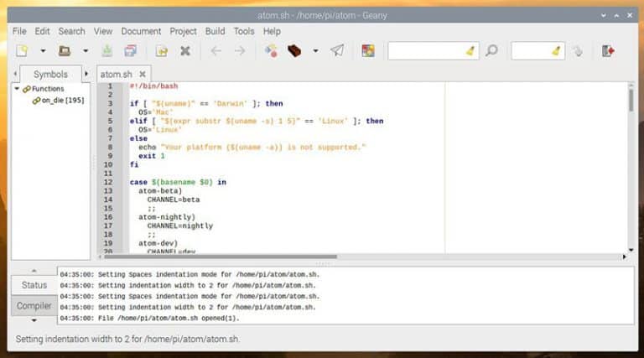Screen dimensions: 644x358
Task: Open the Document menu
Action: 141,31
